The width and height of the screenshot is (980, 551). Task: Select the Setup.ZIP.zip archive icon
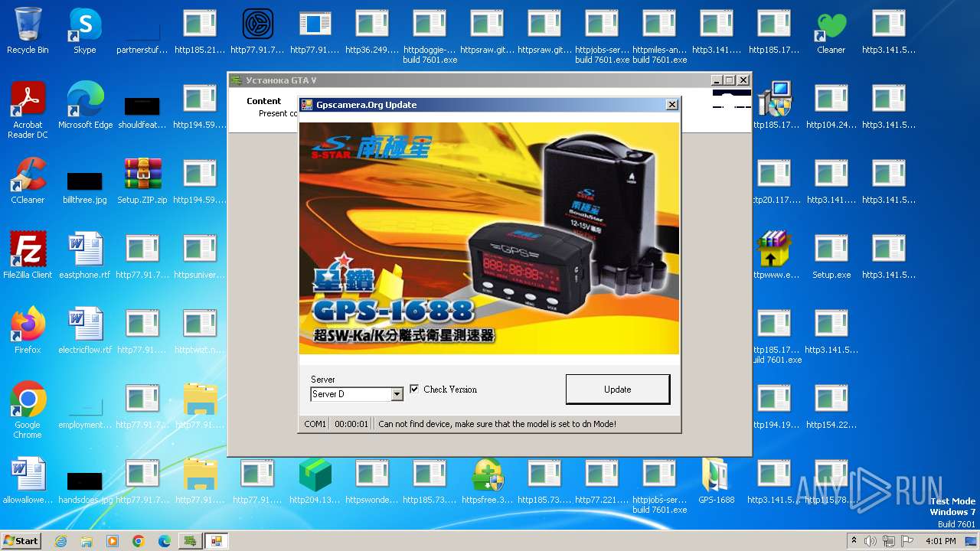point(142,181)
